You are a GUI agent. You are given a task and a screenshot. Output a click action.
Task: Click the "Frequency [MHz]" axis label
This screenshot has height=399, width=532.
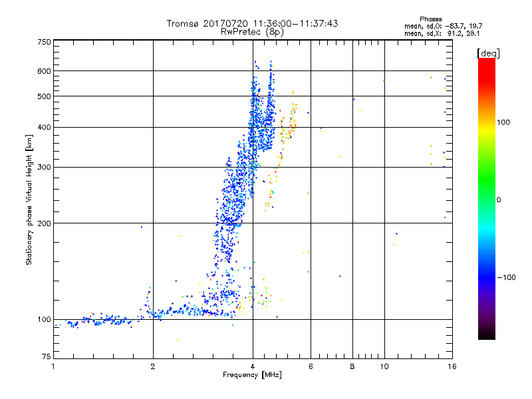(x=252, y=375)
